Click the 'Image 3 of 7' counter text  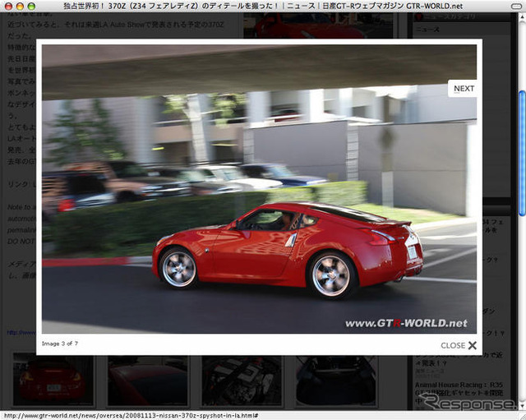tap(60, 344)
